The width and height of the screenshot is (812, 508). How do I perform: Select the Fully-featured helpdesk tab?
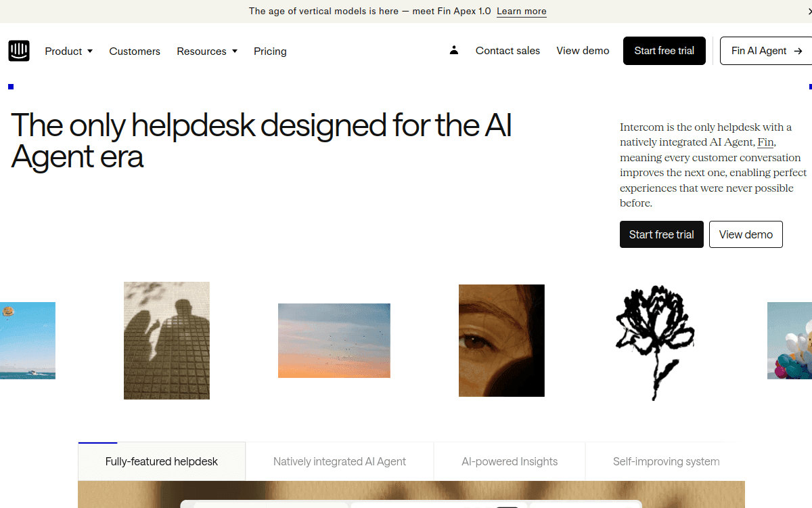(162, 461)
